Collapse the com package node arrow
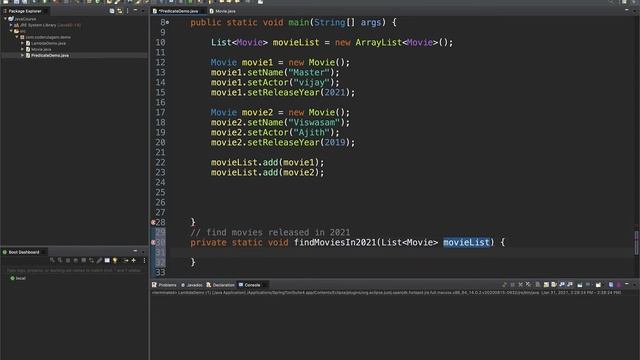This screenshot has width=640, height=360. click(x=17, y=37)
